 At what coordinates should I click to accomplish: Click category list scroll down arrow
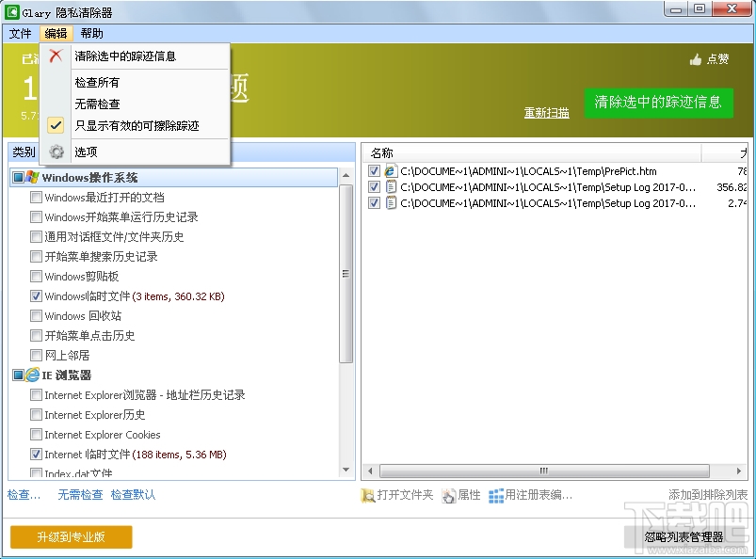pyautogui.click(x=346, y=470)
